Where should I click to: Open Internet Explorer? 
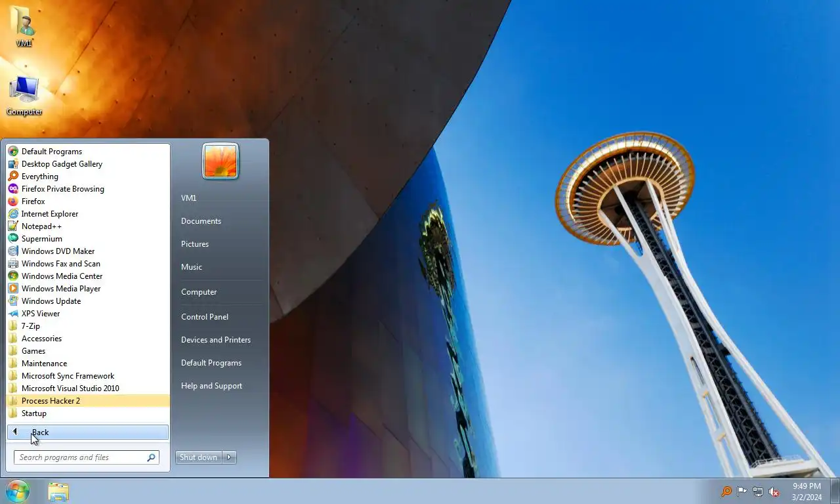(x=88, y=214)
